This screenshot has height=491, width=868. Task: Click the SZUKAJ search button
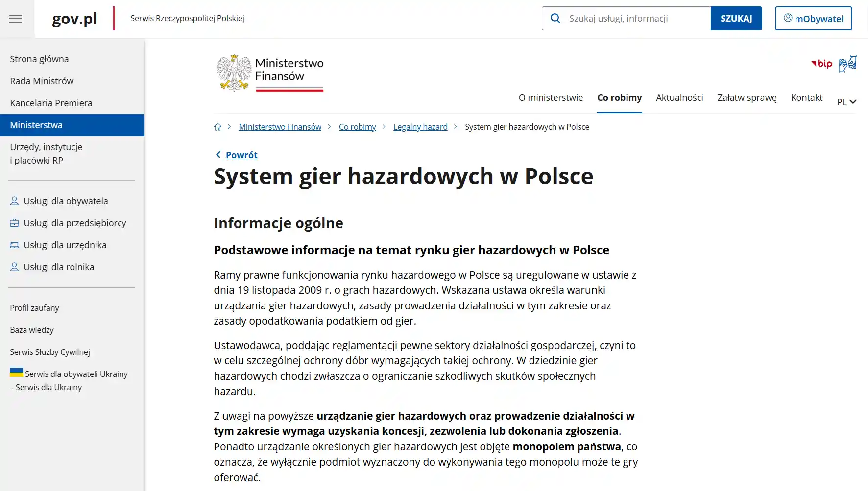[736, 19]
